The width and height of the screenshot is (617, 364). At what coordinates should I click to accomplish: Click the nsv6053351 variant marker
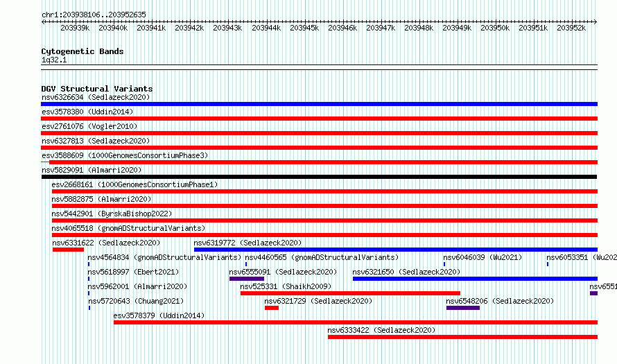[548, 264]
